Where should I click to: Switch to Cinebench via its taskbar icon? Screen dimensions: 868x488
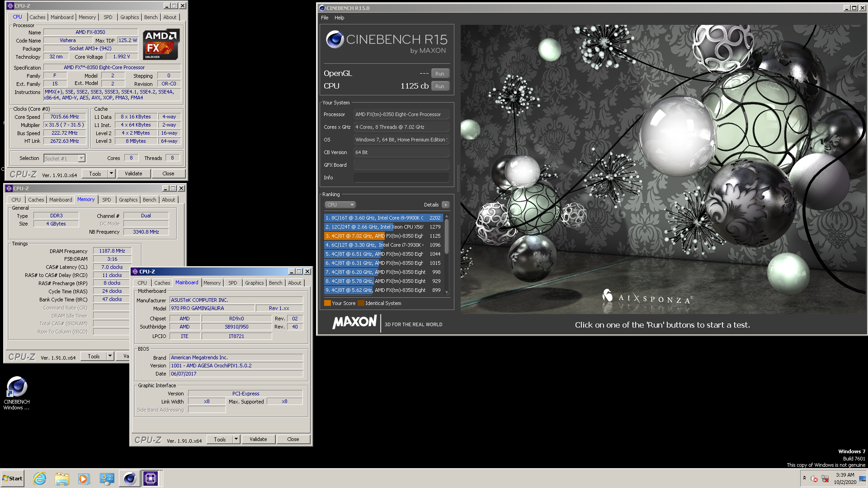pyautogui.click(x=129, y=479)
